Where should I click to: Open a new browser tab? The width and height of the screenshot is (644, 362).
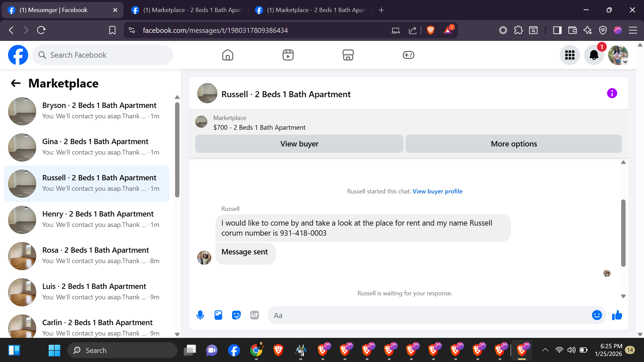pyautogui.click(x=381, y=10)
